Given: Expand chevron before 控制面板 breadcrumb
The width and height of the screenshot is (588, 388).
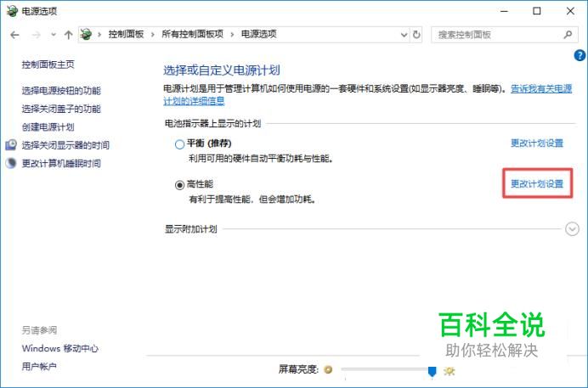Looking at the screenshot, I should click(x=99, y=35).
